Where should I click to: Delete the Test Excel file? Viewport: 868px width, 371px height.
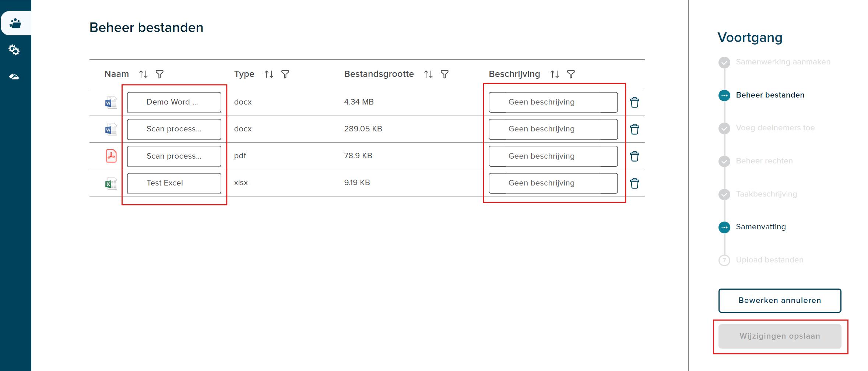(x=635, y=183)
